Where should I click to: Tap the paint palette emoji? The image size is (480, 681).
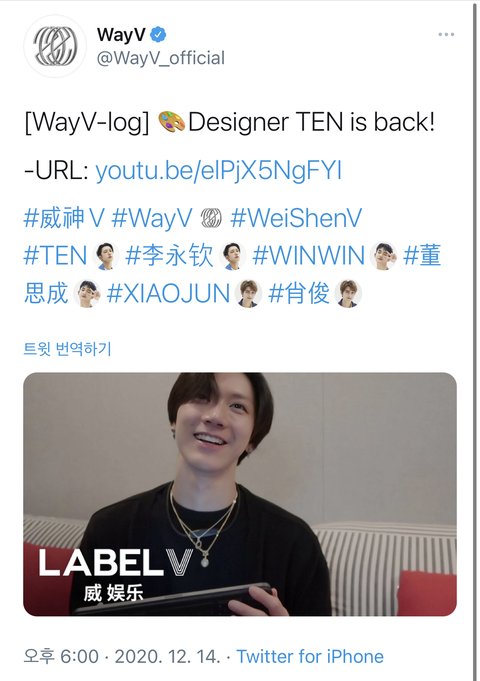point(172,122)
